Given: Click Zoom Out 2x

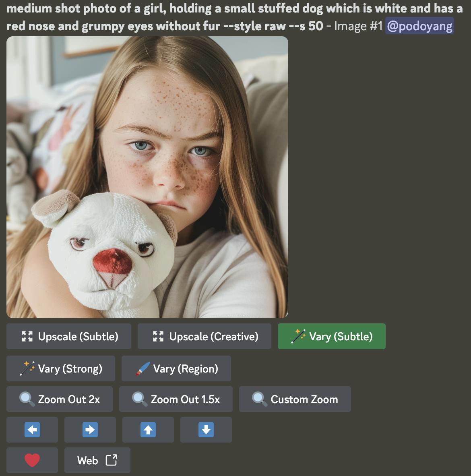Looking at the screenshot, I should coord(60,399).
